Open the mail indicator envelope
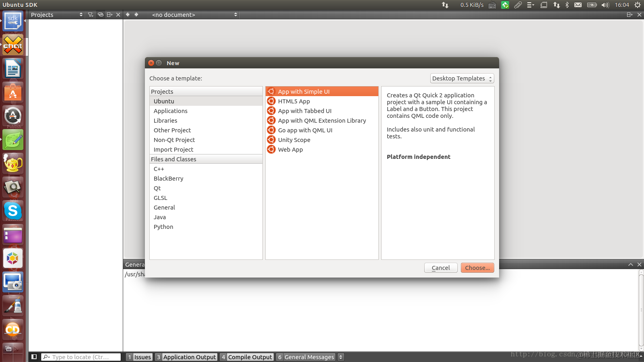Image resolution: width=644 pixels, height=362 pixels. pos(578,5)
